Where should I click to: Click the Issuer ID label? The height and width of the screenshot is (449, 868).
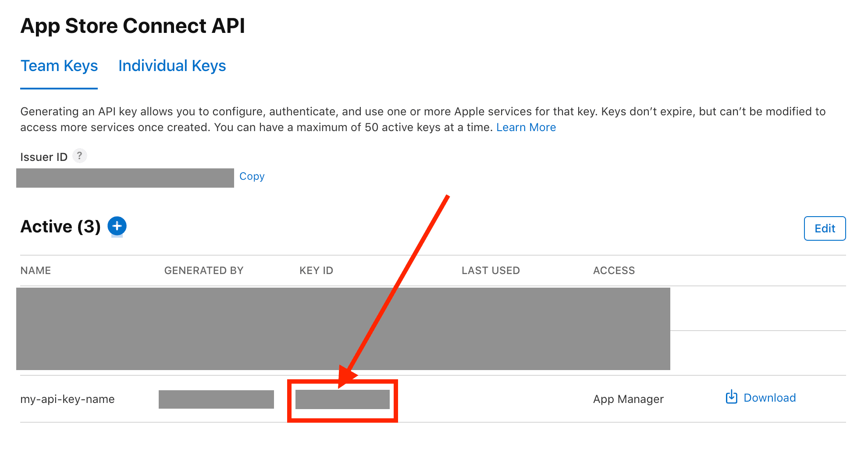point(44,157)
